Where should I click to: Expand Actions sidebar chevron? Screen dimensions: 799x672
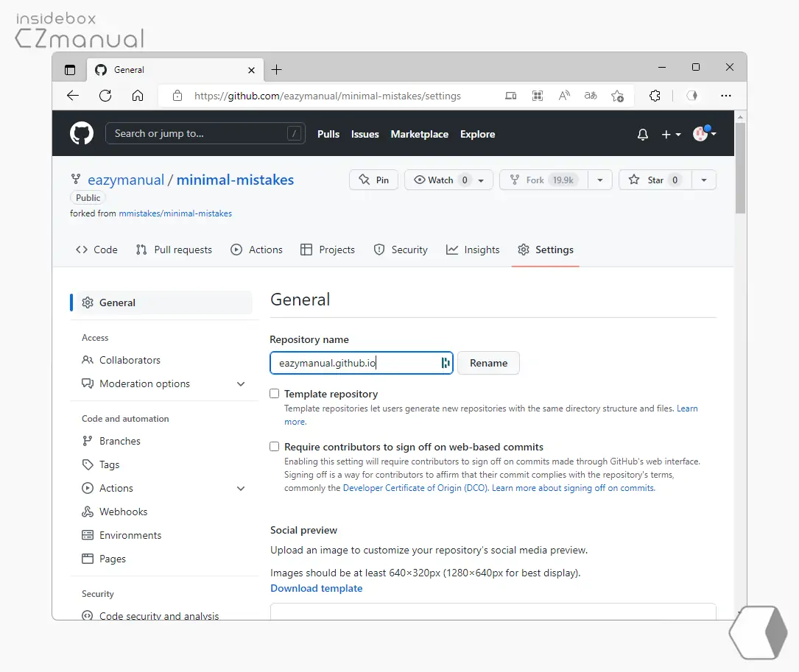point(241,488)
